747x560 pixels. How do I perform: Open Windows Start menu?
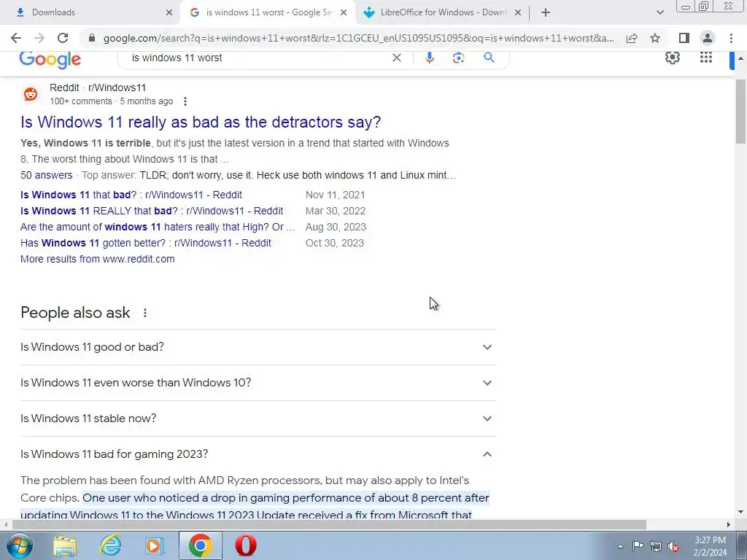click(20, 545)
